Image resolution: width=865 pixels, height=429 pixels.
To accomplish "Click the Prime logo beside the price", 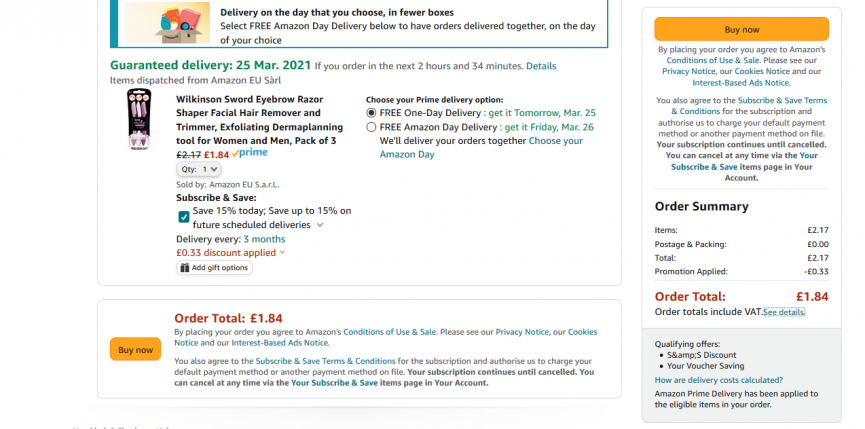I will point(249,154).
